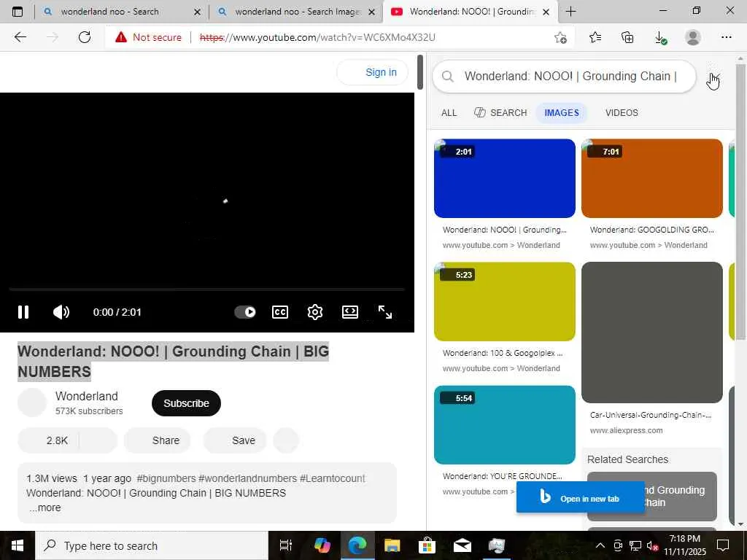Open the gray Car-Universal-Grounding-Chain image

coord(651,332)
